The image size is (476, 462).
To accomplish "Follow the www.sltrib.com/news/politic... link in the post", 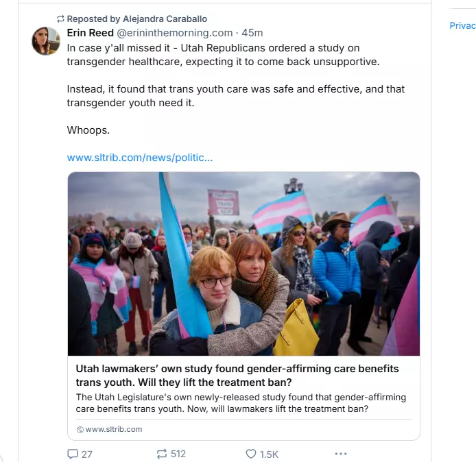I will (140, 158).
